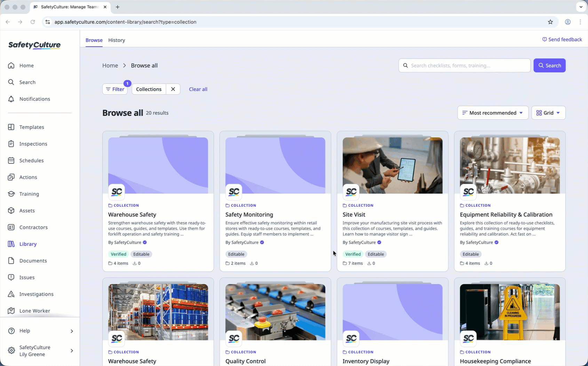Open the browser tab list dropdown
This screenshot has height=366, width=588.
point(581,7)
